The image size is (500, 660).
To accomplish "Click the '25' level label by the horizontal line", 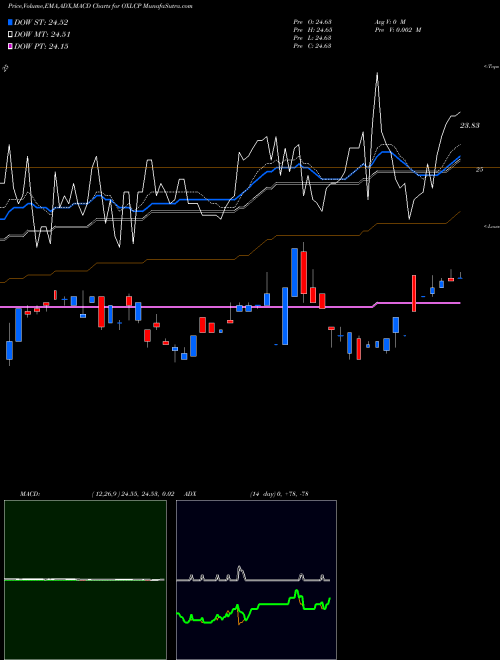I will coord(479,170).
